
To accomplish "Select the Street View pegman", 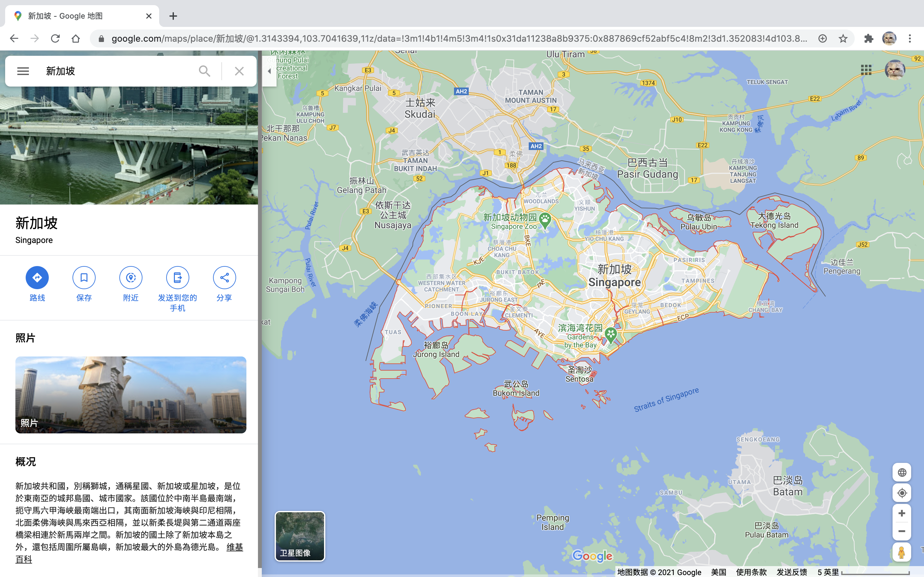I will pyautogui.click(x=902, y=552).
